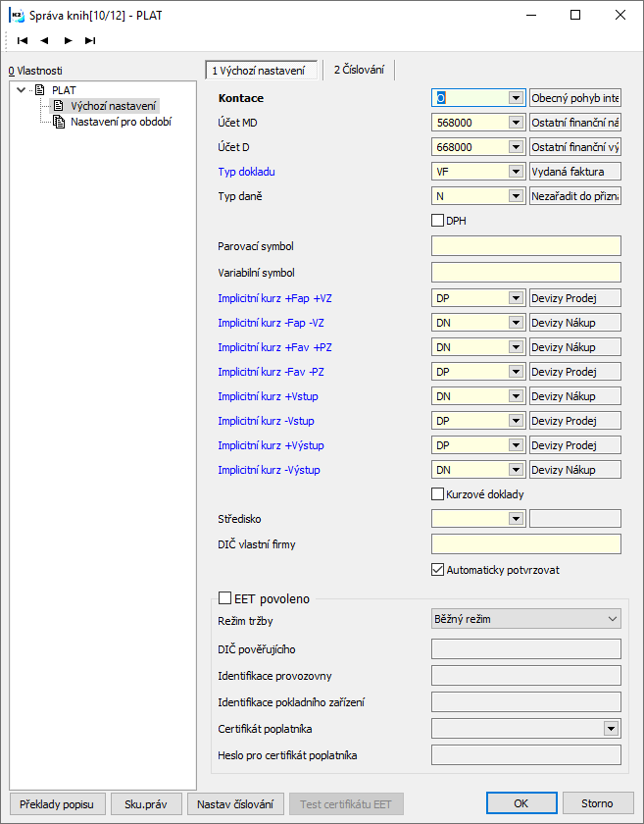The height and width of the screenshot is (824, 644).
Task: Expand Implicitní kurz -Fav -PZ dropdown
Action: click(516, 372)
